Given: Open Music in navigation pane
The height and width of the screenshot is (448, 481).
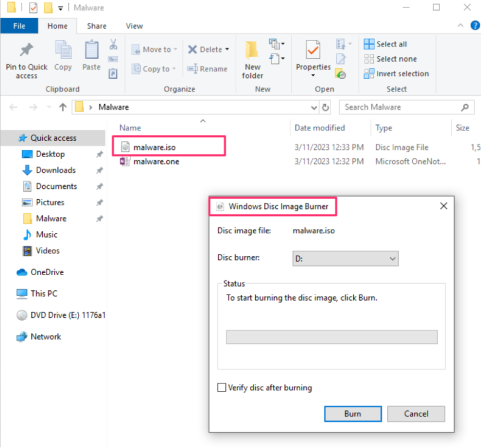Looking at the screenshot, I should (46, 235).
